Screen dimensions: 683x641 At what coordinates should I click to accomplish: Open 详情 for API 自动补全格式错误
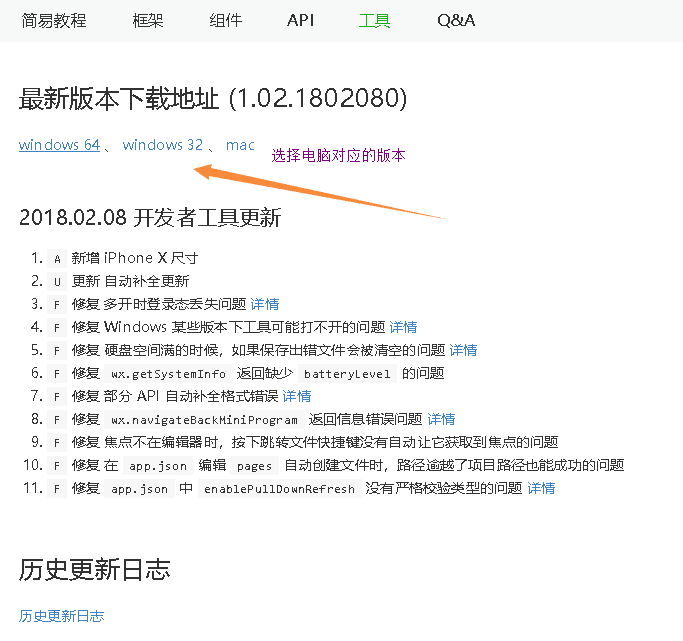tap(297, 396)
